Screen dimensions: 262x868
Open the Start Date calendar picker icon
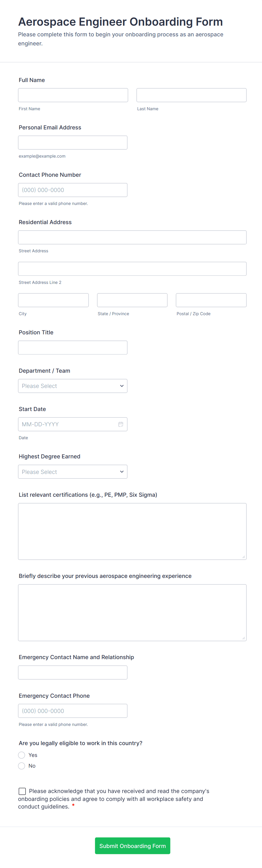(121, 424)
